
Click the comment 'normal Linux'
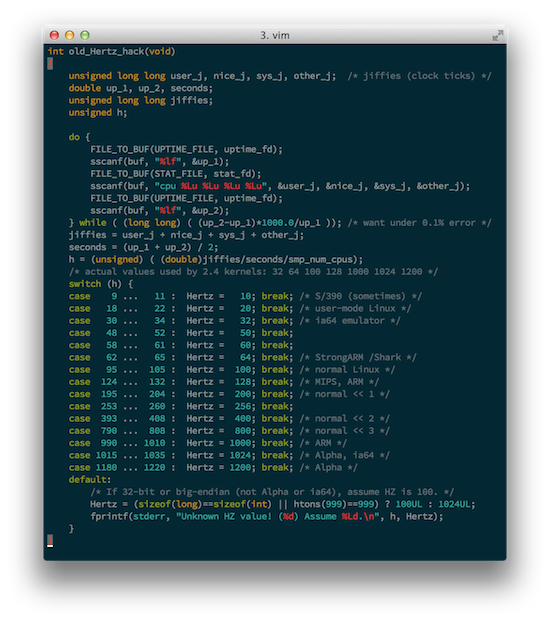(x=347, y=370)
